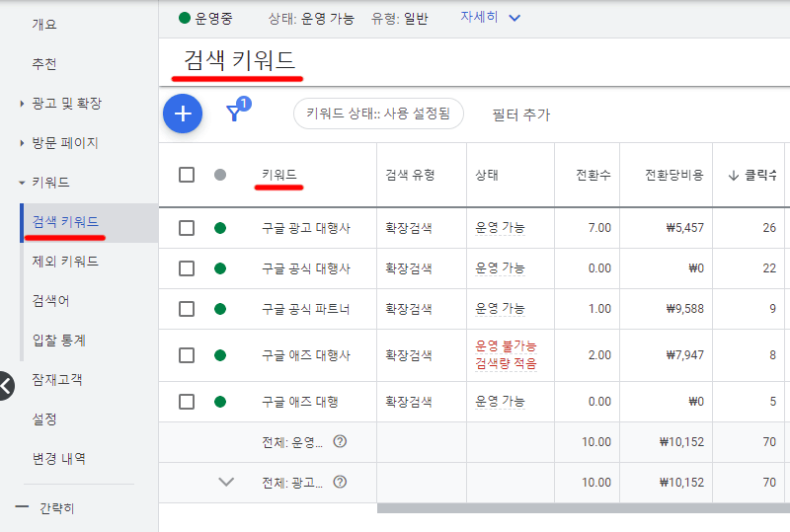Click the green status dot for 구글 광고 대행사
Screen dimensions: 790x532
click(220, 228)
